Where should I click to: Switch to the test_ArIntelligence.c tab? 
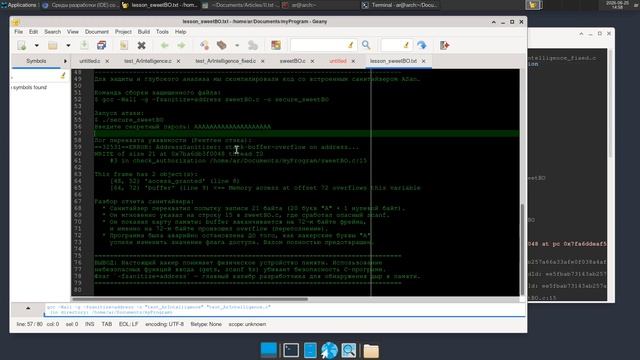148,61
